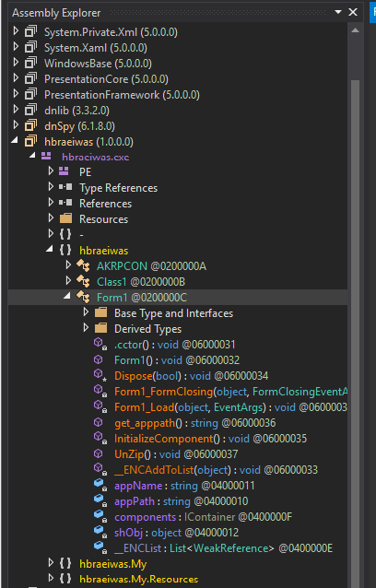Click the Assembly Explorer panel title

(x=56, y=13)
